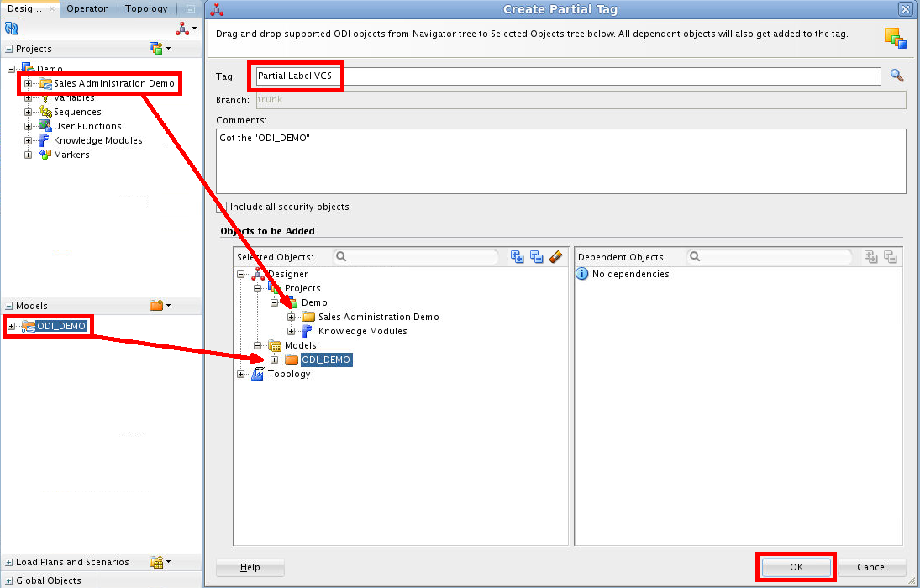The image size is (920, 588).
Task: Select Variables node in Projects navigator
Action: (x=74, y=97)
